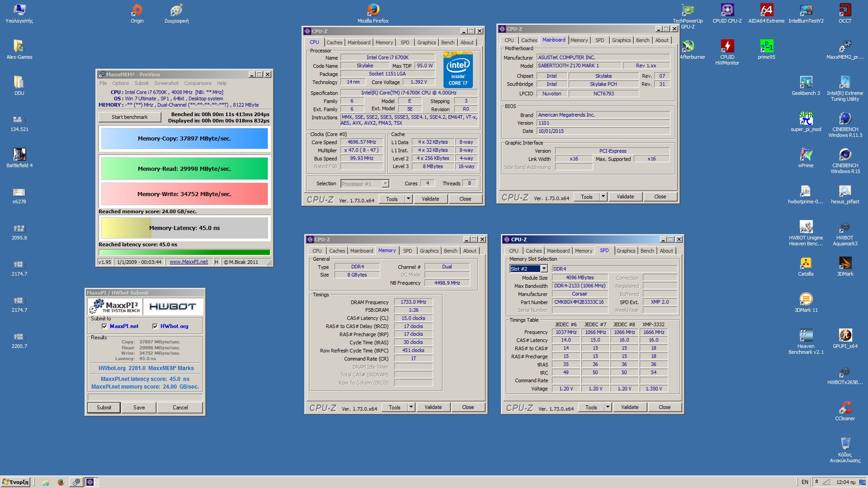
Task: Launch TechPowerUp GPU-Z icon
Action: tap(688, 16)
